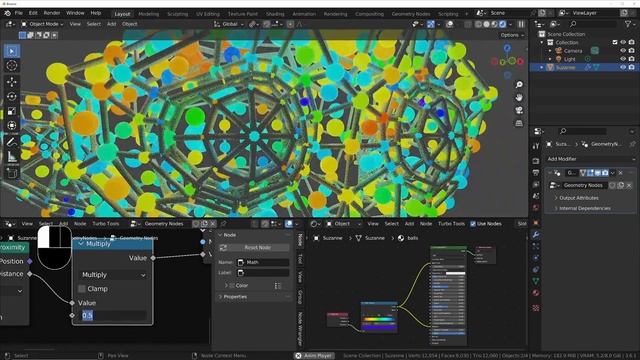Enable solid viewport shading
This screenshot has width=640, height=360.
coord(487,24)
